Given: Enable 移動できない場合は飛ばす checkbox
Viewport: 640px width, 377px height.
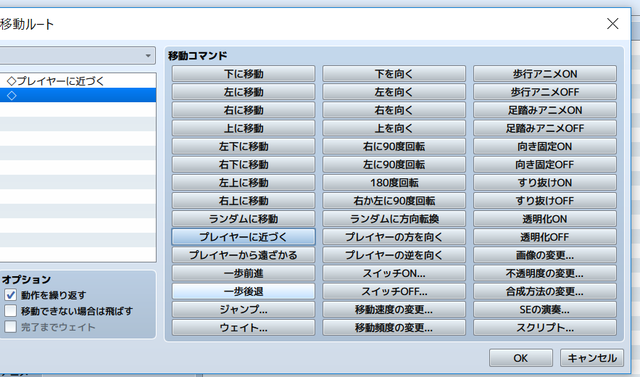Looking at the screenshot, I should (10, 311).
